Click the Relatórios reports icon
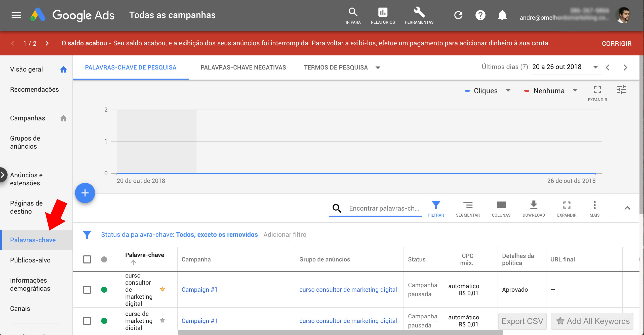This screenshot has height=335, width=644. (x=383, y=15)
